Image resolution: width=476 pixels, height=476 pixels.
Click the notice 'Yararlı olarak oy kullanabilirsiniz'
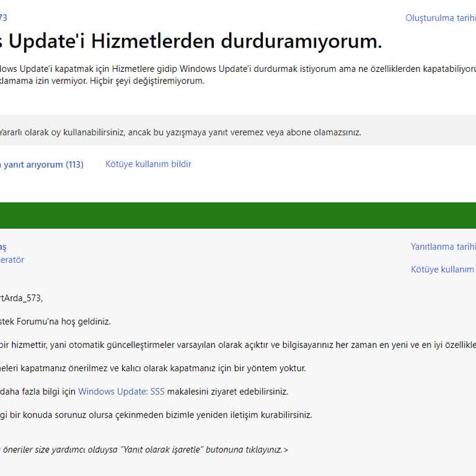61,133
